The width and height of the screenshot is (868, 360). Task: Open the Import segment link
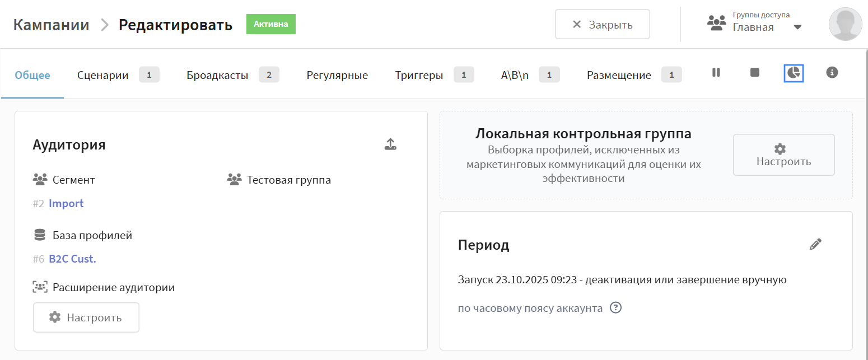[x=66, y=203]
